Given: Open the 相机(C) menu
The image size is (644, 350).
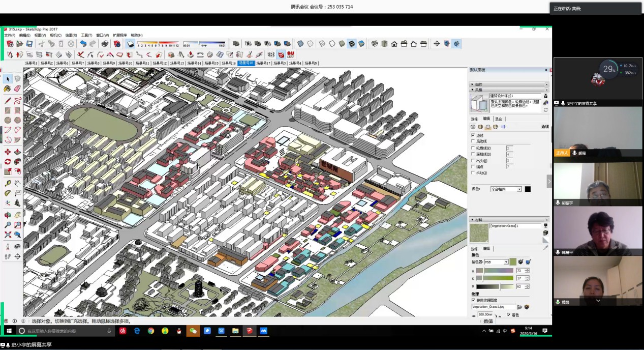Looking at the screenshot, I should 55,36.
